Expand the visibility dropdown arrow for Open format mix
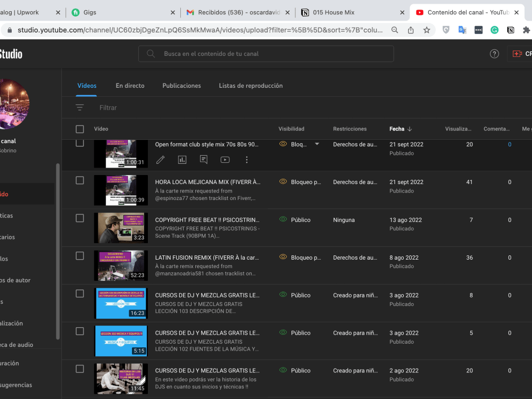Screen dimensions: 532x399 click(x=317, y=144)
